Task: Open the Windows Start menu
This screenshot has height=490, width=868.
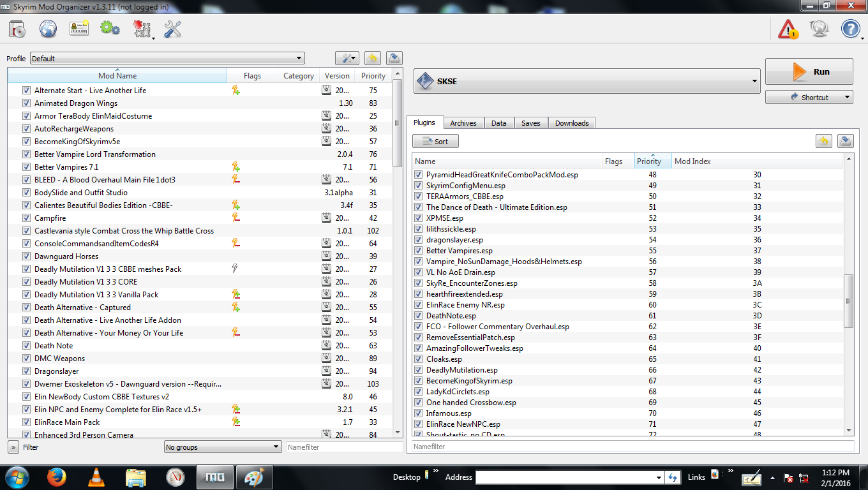Action: [17, 477]
